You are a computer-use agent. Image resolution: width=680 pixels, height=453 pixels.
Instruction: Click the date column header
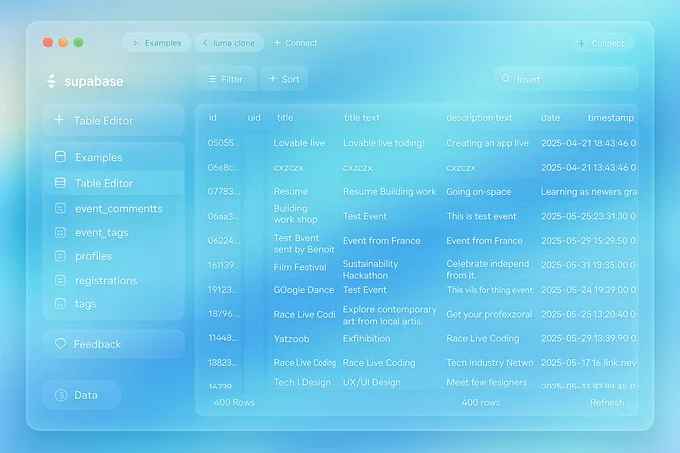click(550, 117)
